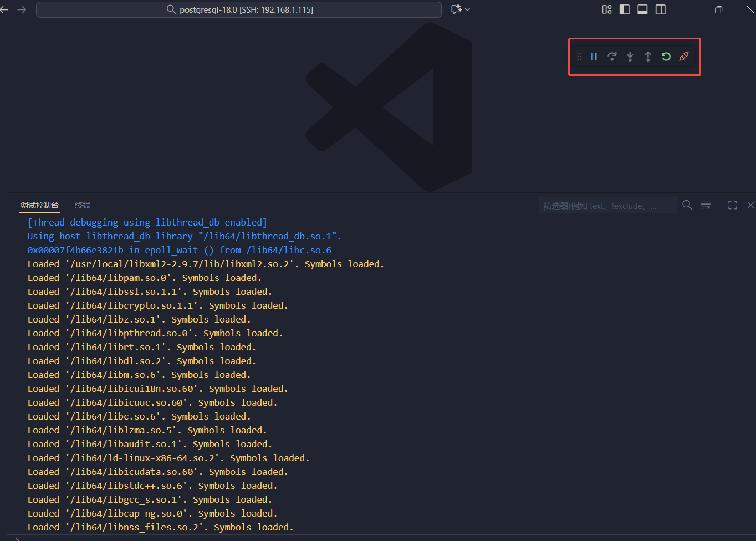Click the libz.so.1 loaded line
756x541 pixels.
139,319
